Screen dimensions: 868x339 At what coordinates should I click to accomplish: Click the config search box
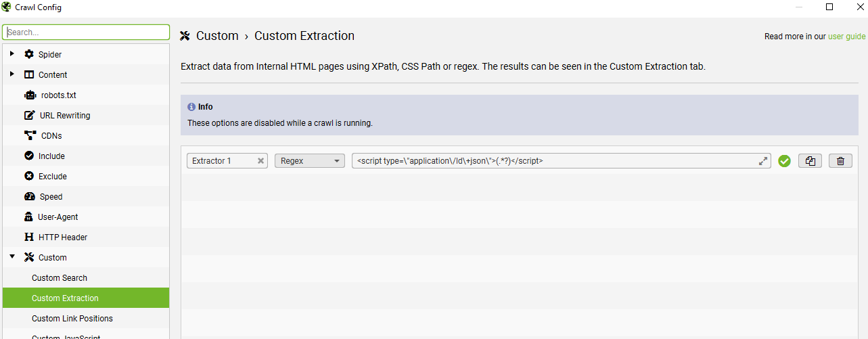point(86,32)
